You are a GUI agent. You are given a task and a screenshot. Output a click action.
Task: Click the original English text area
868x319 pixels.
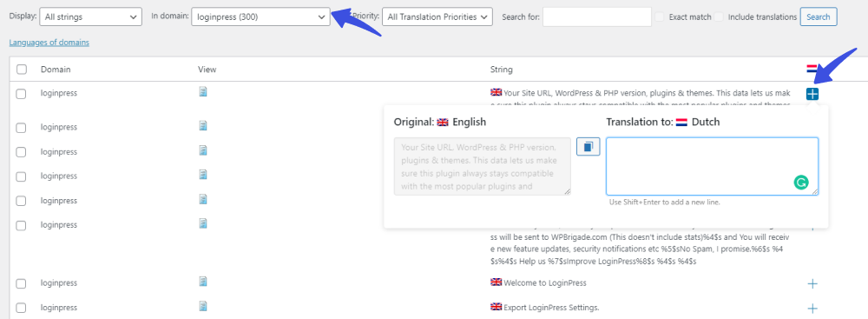pyautogui.click(x=482, y=166)
